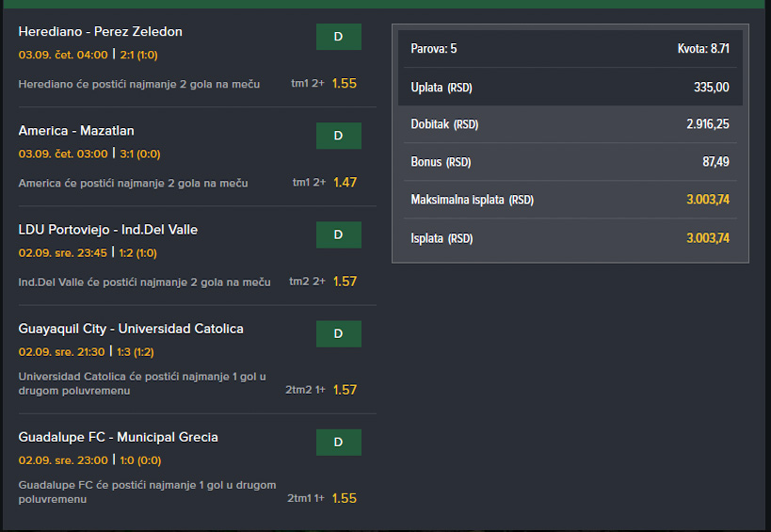Click the D badge for Guayaquil City match
The height and width of the screenshot is (532, 771).
[338, 334]
